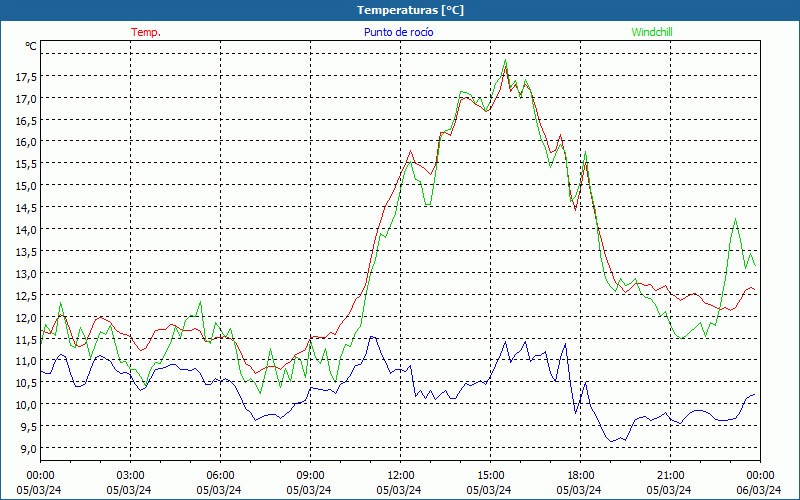Click the 15,0 y-axis value
The height and width of the screenshot is (500, 800).
pos(26,186)
